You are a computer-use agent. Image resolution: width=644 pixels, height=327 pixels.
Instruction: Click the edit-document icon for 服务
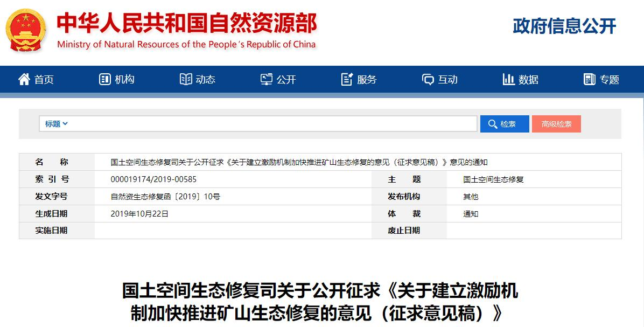(347, 79)
